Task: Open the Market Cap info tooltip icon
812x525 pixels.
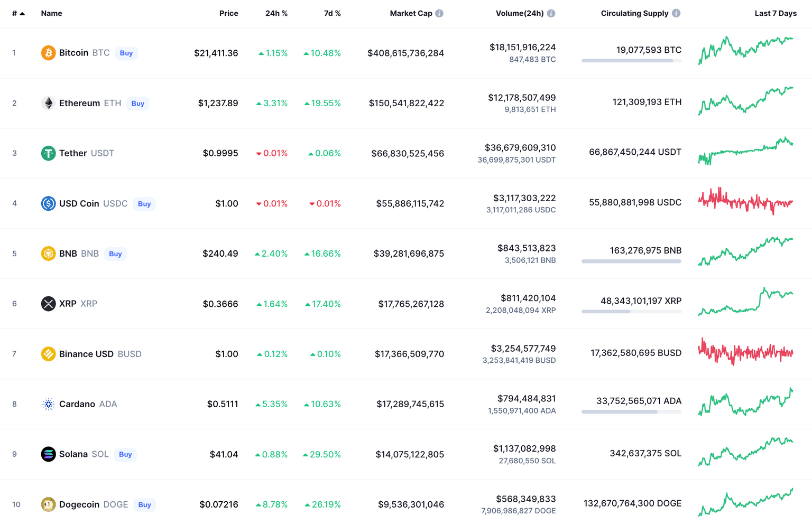Action: 440,13
